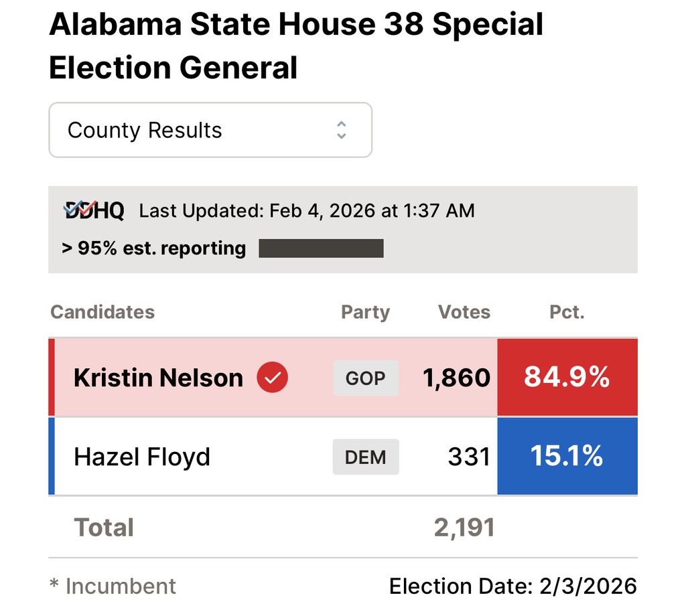Select candidate name Hazel Floyd

click(x=142, y=457)
